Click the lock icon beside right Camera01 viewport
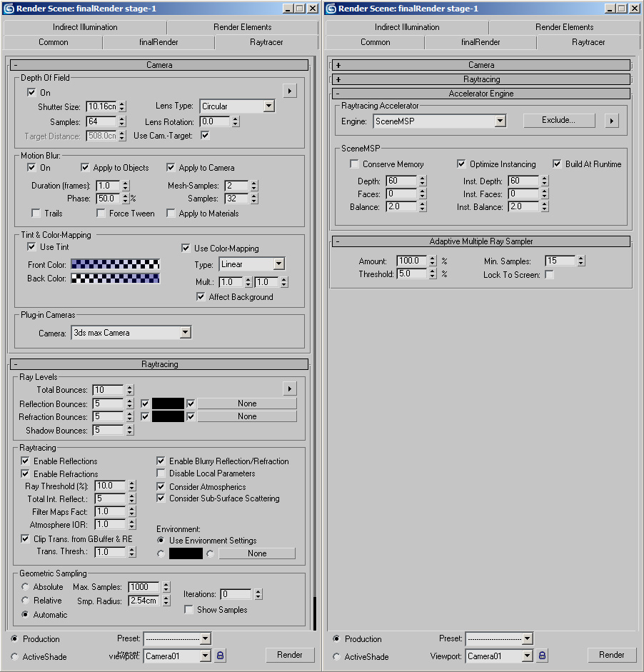The width and height of the screenshot is (644, 672). click(542, 655)
